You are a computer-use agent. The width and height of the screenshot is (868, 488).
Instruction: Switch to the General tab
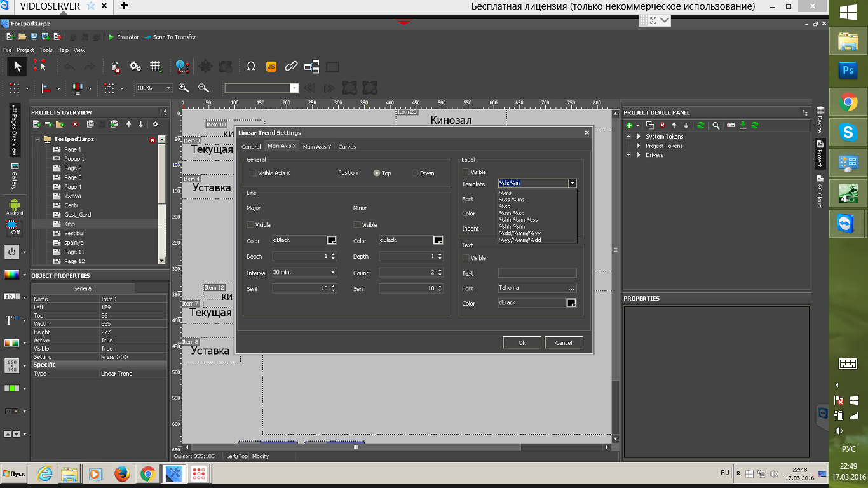(x=251, y=147)
